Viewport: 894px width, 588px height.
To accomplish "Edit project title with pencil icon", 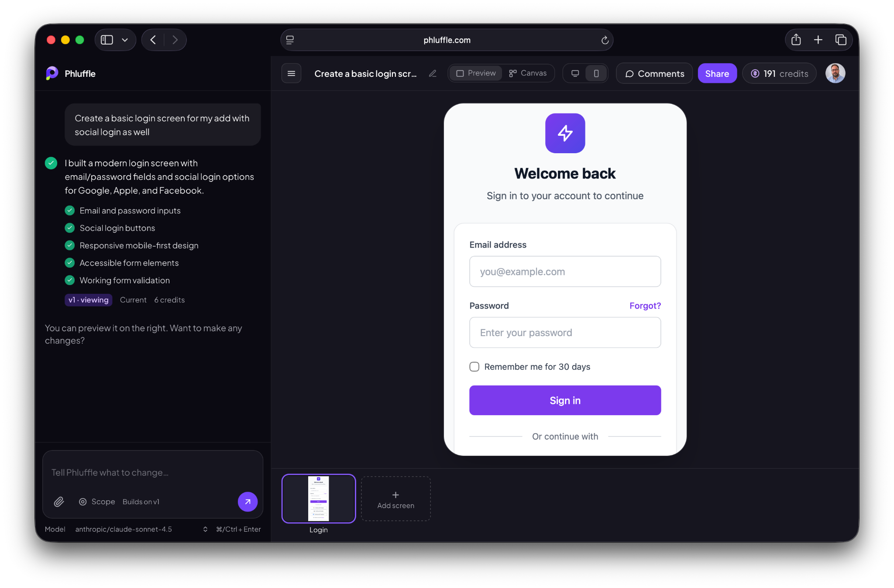I will (x=433, y=73).
